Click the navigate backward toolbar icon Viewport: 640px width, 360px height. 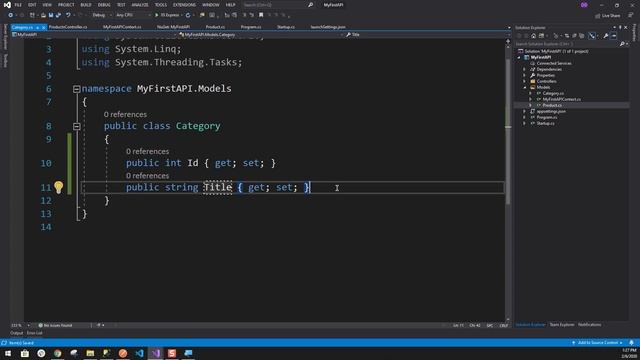pyautogui.click(x=11, y=15)
